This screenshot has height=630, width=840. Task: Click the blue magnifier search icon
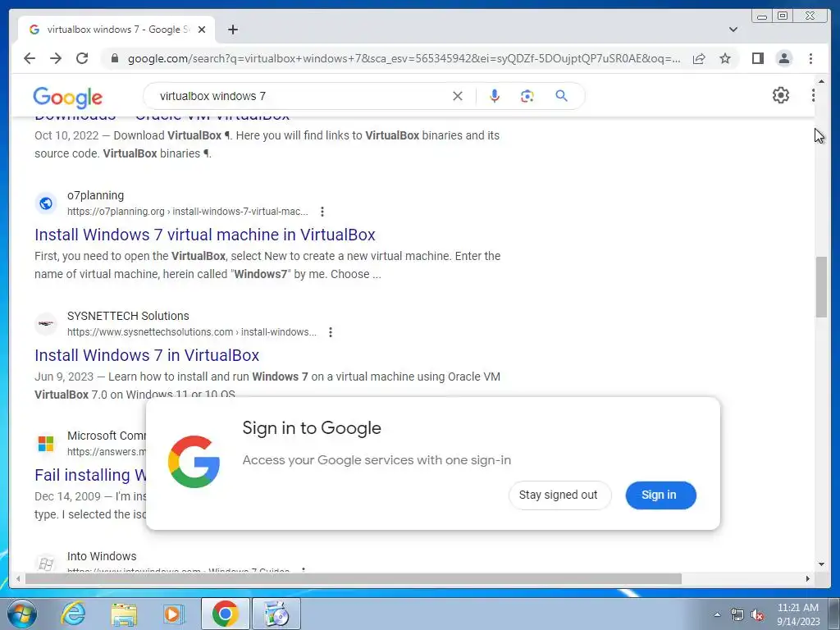pyautogui.click(x=561, y=96)
